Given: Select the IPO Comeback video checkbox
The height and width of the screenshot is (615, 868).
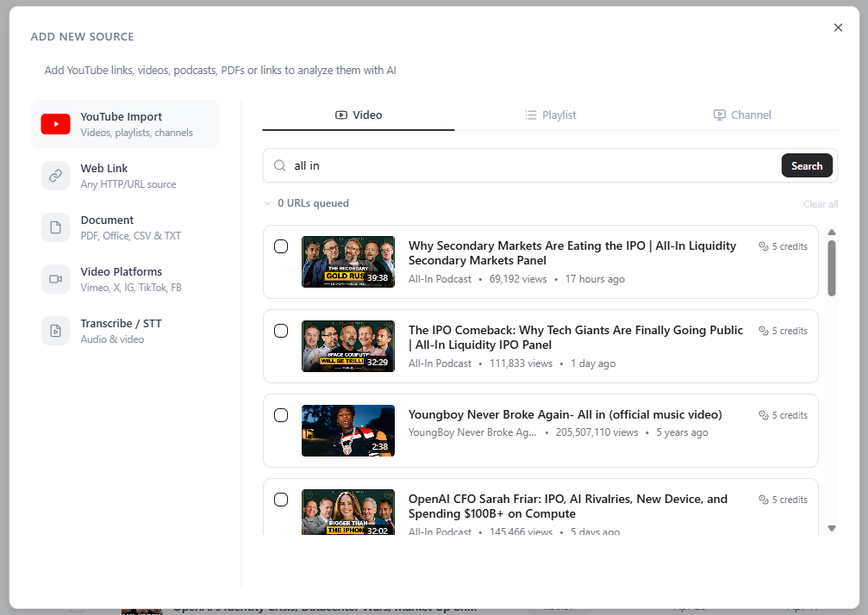Looking at the screenshot, I should 281,331.
